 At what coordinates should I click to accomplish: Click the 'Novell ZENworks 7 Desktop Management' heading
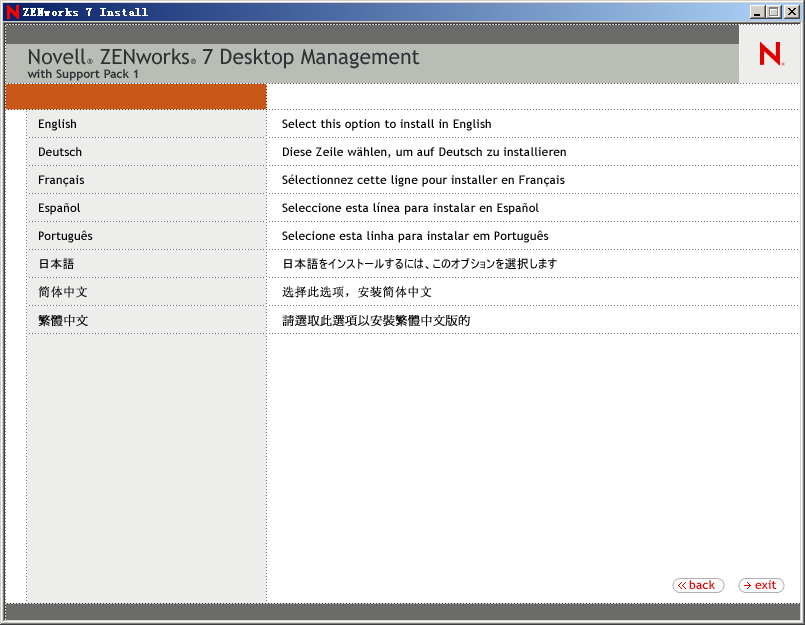click(x=223, y=56)
